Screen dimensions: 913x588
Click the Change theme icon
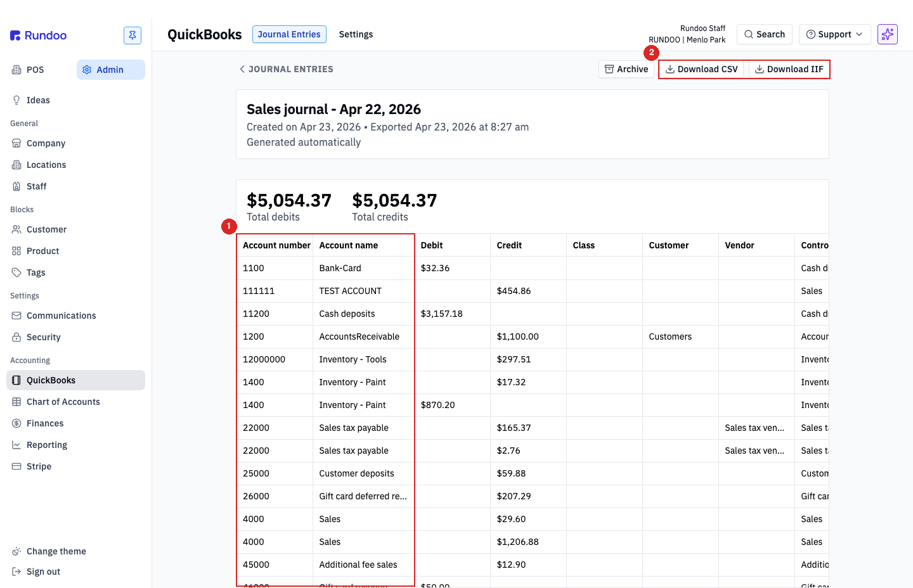coord(16,551)
